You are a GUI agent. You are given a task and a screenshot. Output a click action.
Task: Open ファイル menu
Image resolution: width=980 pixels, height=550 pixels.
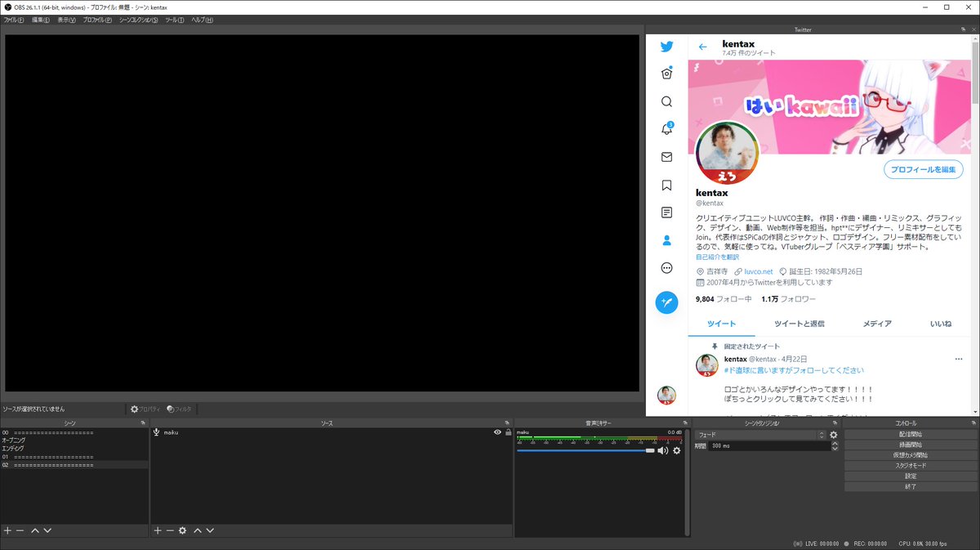coord(14,20)
